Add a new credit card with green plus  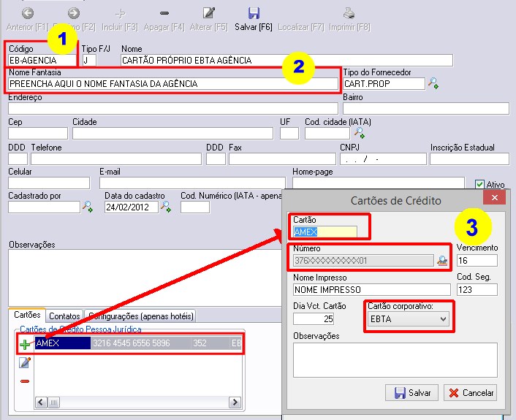coord(25,344)
